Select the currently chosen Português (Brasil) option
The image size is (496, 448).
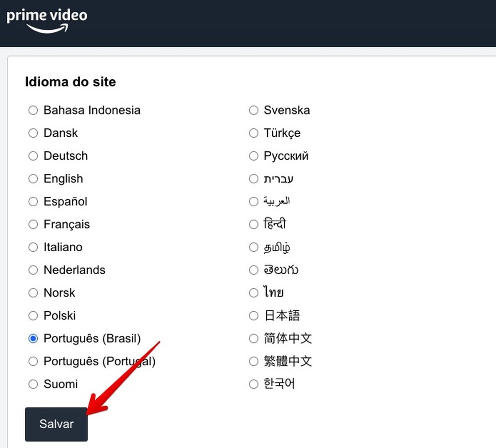click(33, 338)
